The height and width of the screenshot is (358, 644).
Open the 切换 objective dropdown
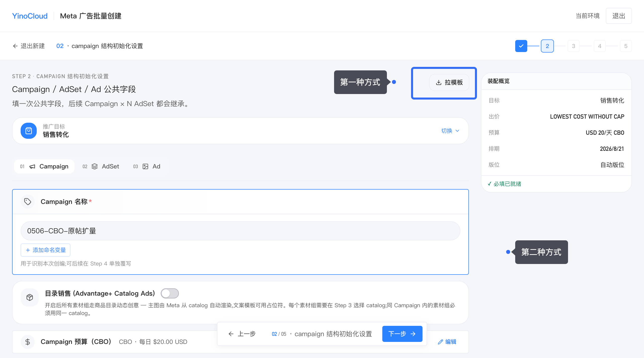[450, 131]
